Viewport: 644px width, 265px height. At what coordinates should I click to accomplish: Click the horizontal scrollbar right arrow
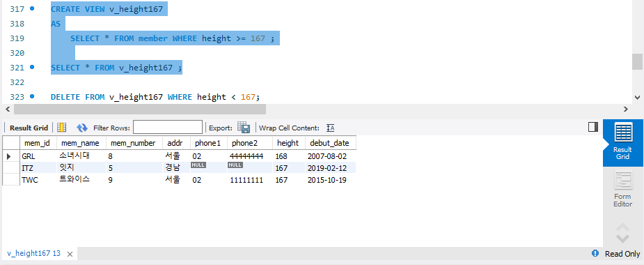tap(625, 109)
